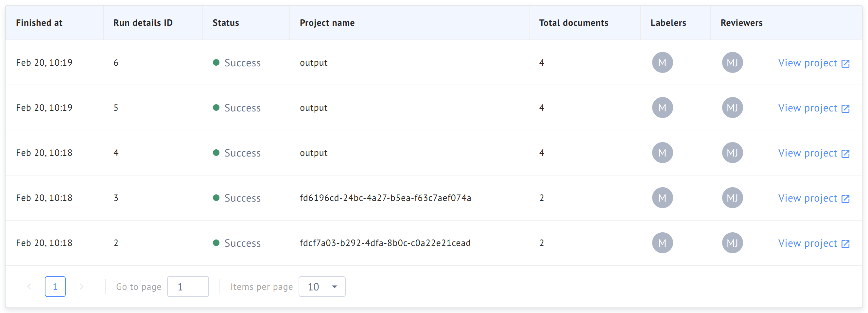Expand the 10 items-per-page selector arrow
Image resolution: width=868 pixels, height=313 pixels.
(334, 287)
